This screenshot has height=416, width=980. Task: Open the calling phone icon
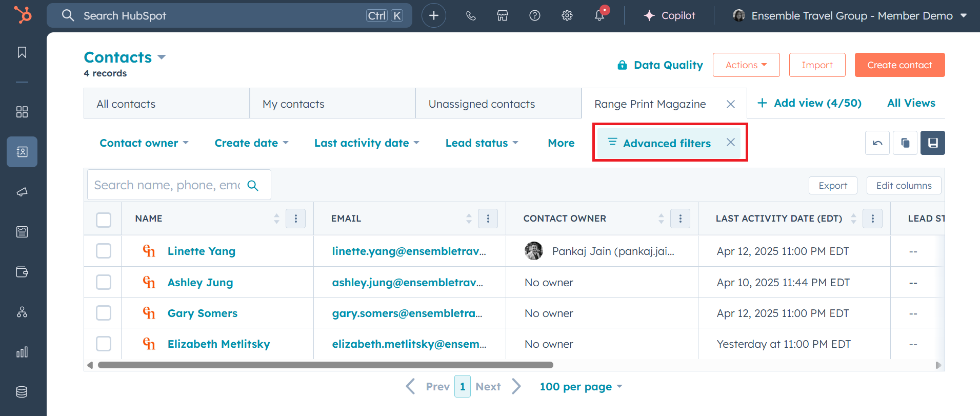[471, 16]
